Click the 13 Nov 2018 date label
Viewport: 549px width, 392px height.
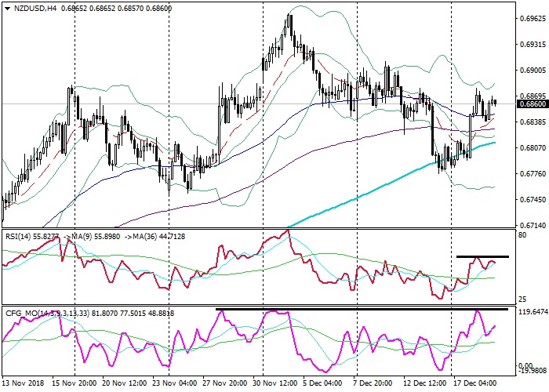pyautogui.click(x=24, y=384)
